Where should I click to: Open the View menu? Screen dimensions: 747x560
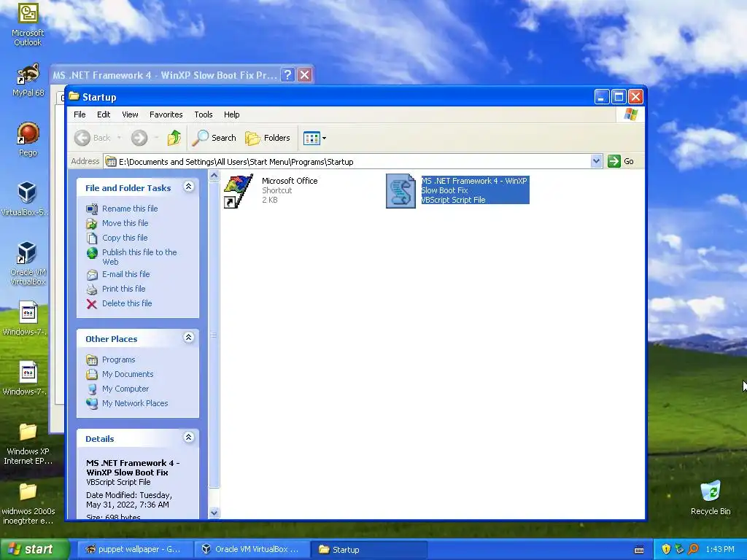[x=130, y=114]
